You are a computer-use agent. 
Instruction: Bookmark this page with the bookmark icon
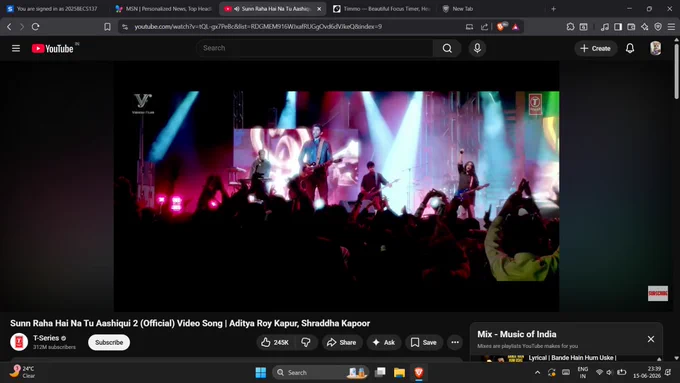tap(107, 27)
